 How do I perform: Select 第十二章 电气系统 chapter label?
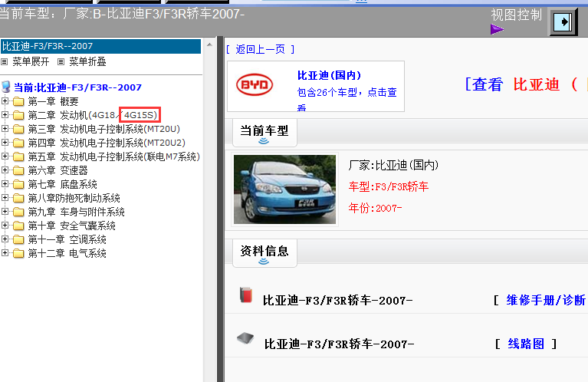click(x=67, y=253)
